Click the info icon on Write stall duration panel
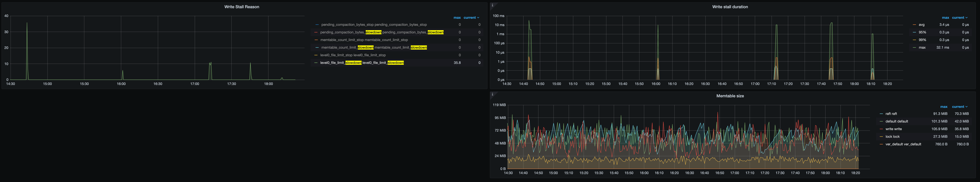 (492, 5)
